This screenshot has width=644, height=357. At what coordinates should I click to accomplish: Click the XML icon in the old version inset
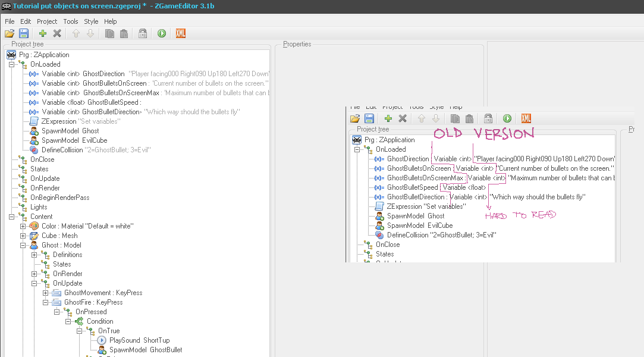pyautogui.click(x=526, y=119)
